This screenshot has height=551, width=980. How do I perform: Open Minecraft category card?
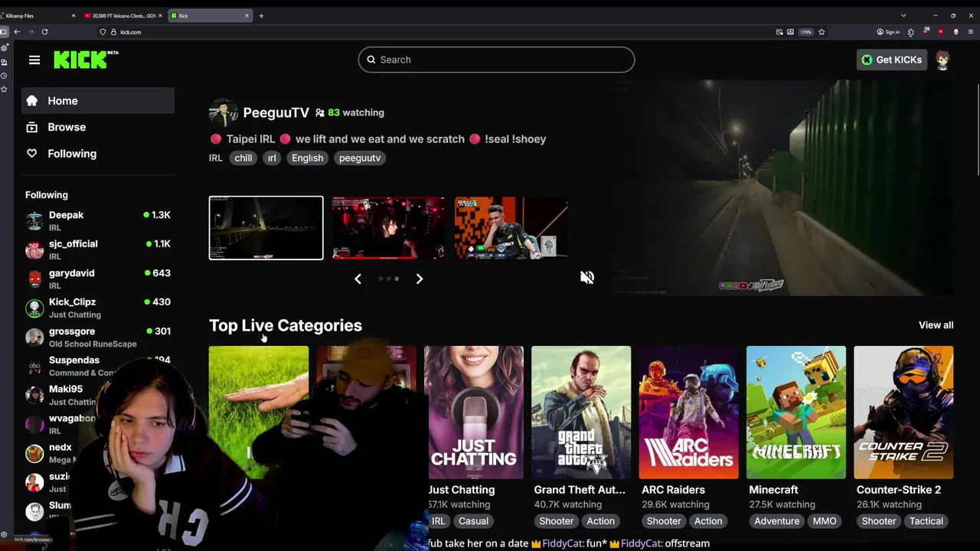click(796, 412)
